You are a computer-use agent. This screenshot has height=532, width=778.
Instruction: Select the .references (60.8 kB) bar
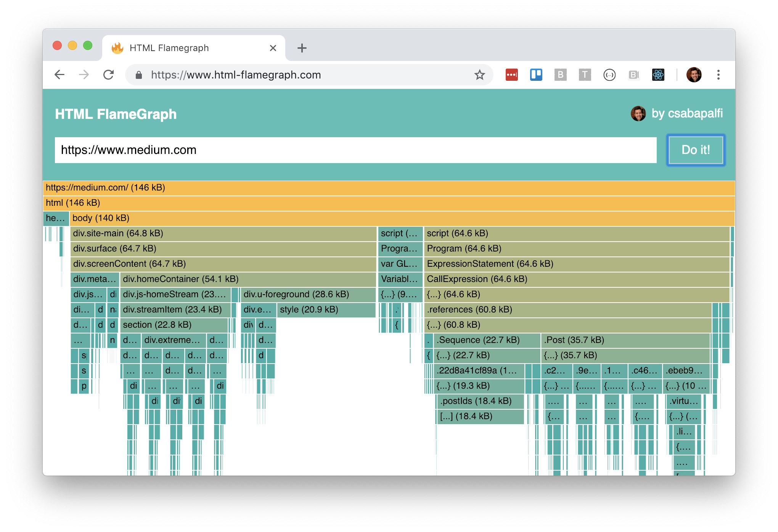coord(568,310)
